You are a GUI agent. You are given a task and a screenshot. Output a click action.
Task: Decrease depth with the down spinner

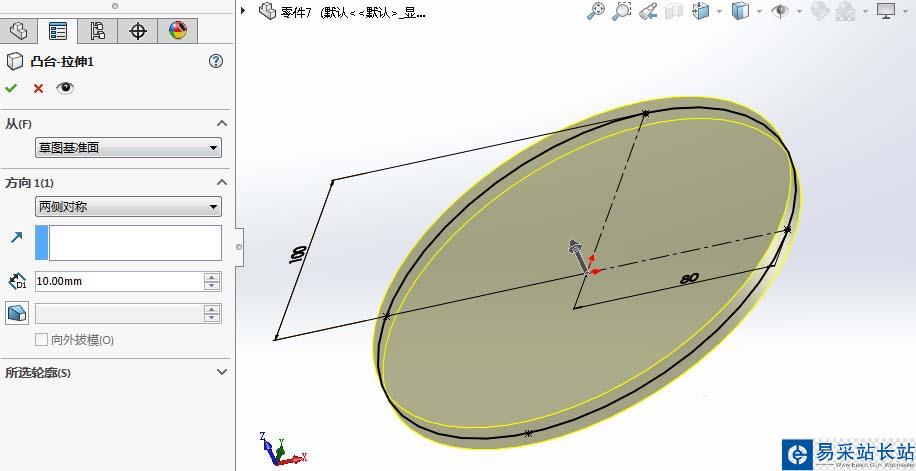[211, 286]
